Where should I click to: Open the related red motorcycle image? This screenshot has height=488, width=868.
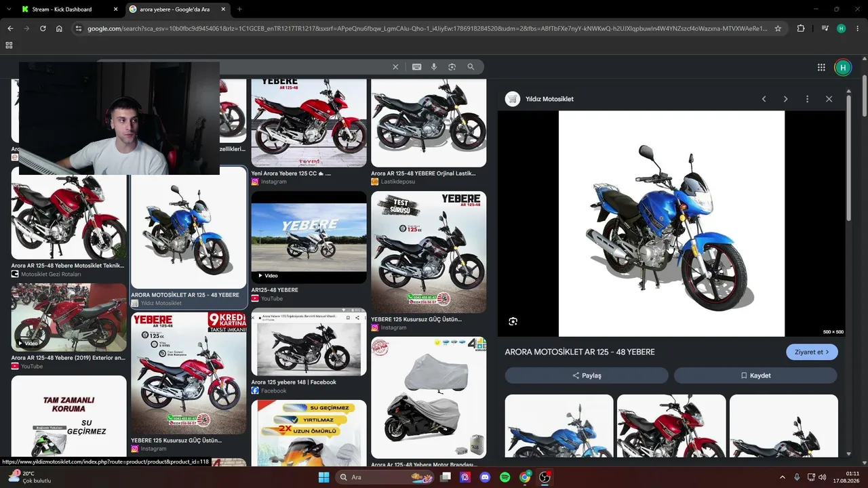pos(671,426)
